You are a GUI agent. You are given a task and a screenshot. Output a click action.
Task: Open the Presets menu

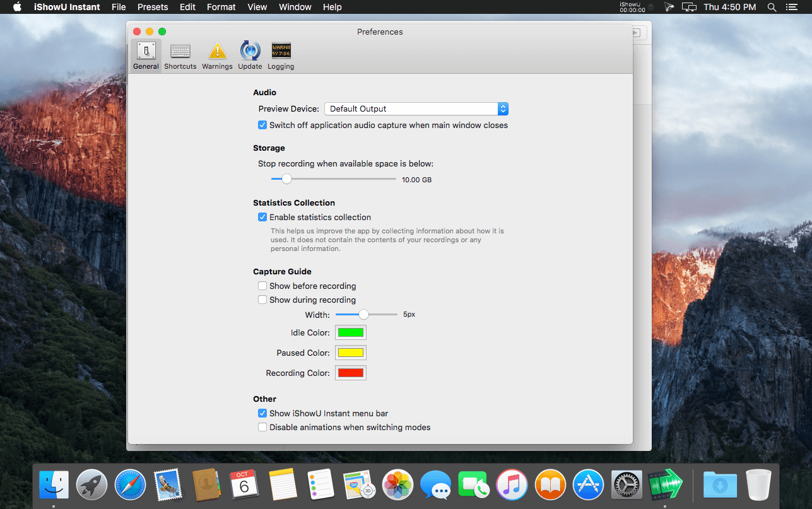153,7
